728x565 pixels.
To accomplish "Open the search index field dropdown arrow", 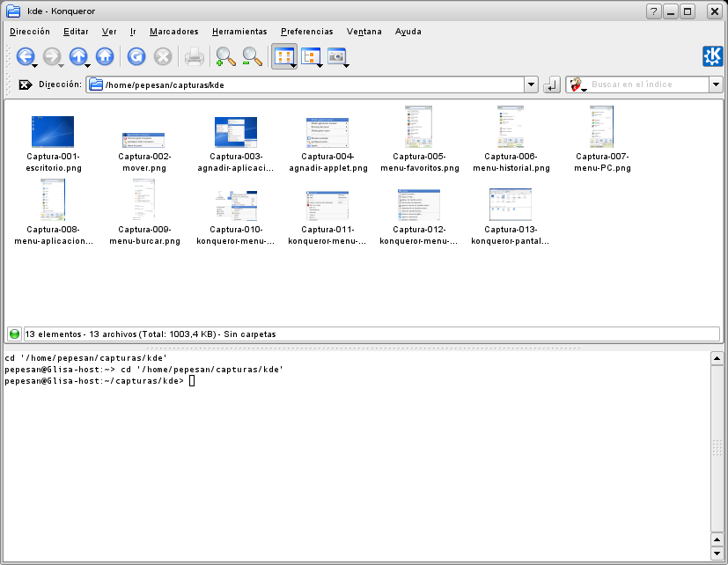I will 716,85.
